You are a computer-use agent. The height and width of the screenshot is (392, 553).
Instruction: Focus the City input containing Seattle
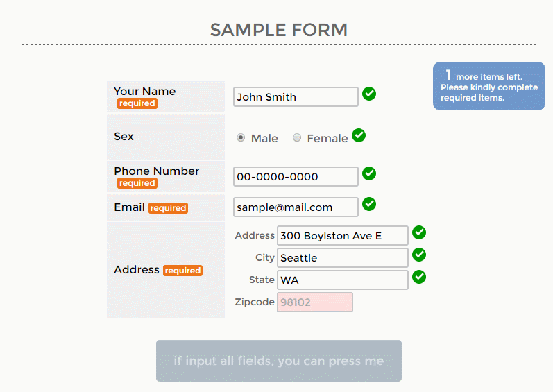pos(343,257)
